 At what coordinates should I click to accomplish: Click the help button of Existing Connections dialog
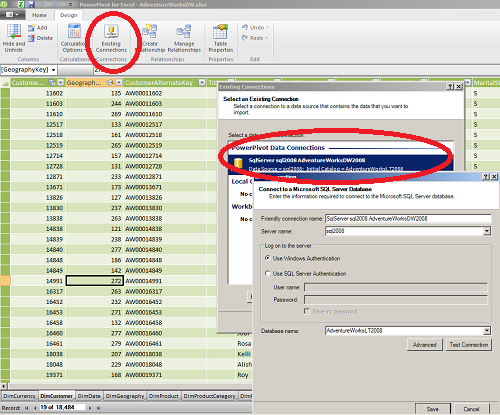click(x=450, y=87)
